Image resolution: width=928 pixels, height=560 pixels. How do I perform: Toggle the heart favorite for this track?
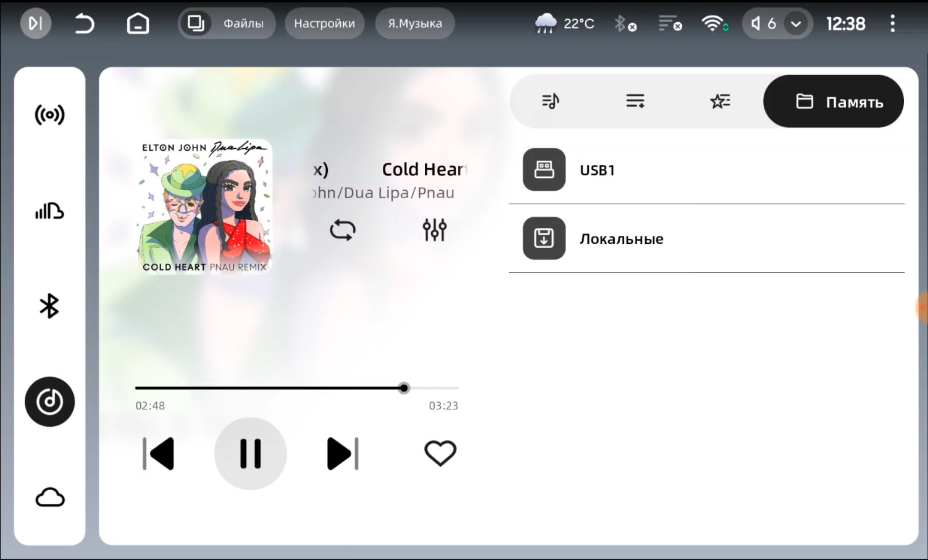click(440, 453)
